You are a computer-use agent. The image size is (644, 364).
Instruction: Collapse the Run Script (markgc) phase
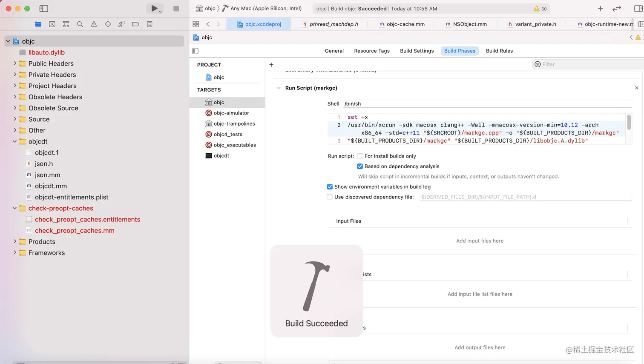(x=279, y=88)
